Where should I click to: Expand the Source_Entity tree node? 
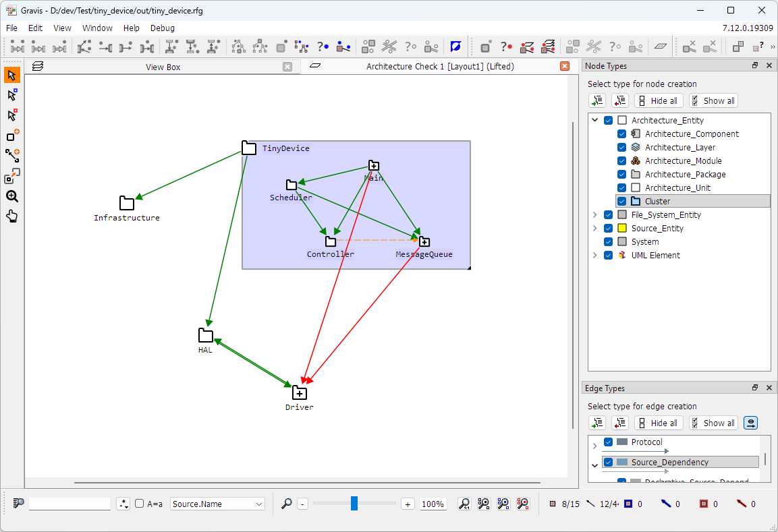595,228
